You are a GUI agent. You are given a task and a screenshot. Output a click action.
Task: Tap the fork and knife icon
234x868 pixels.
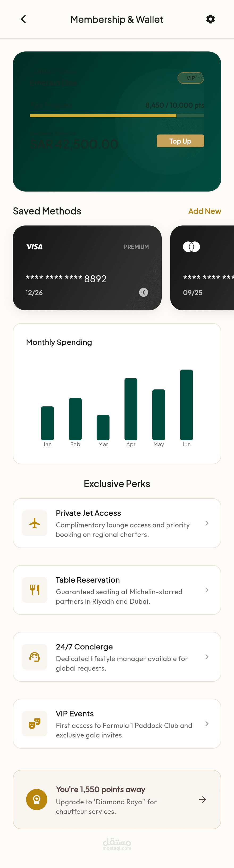tap(35, 590)
